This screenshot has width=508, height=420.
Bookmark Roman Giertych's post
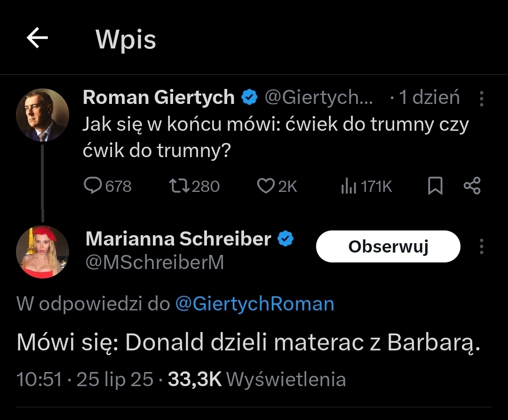tap(435, 186)
